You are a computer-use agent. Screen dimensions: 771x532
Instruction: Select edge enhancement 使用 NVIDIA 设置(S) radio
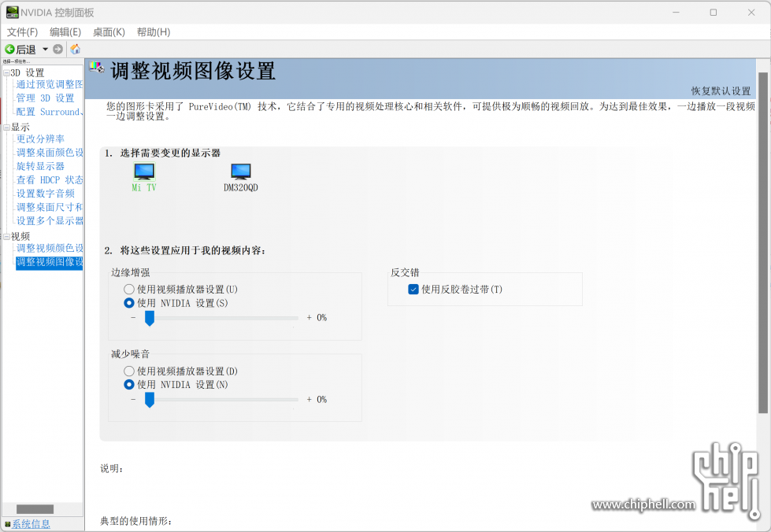pyautogui.click(x=129, y=303)
